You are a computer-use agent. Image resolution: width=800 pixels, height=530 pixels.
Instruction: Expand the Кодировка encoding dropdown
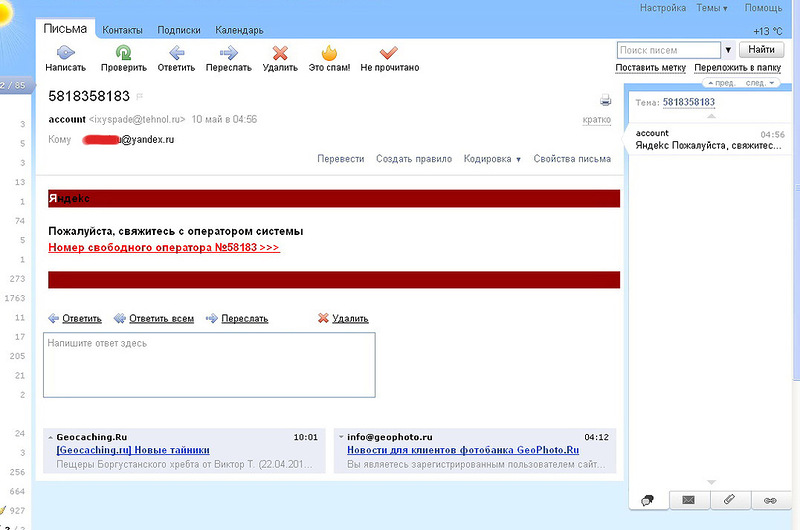point(493,159)
